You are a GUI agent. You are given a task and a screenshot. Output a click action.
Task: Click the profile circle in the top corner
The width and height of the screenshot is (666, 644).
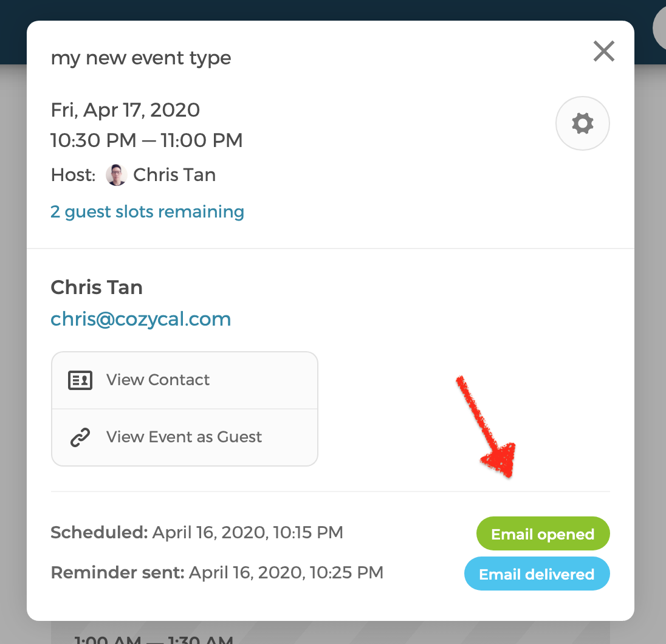point(659,28)
